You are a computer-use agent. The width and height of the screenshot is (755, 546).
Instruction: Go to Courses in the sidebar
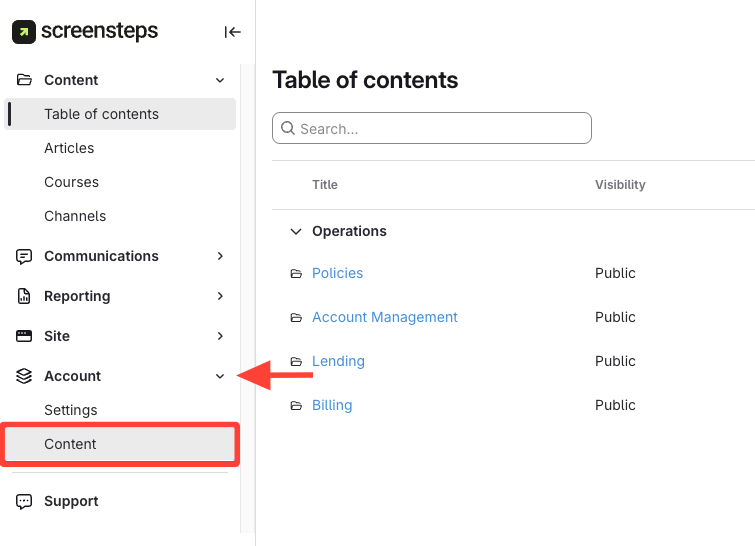[71, 182]
